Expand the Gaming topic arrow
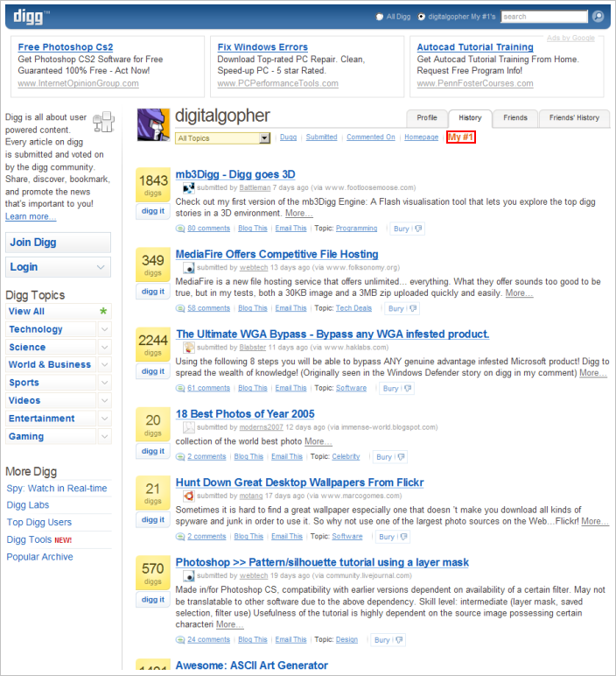 [104, 436]
